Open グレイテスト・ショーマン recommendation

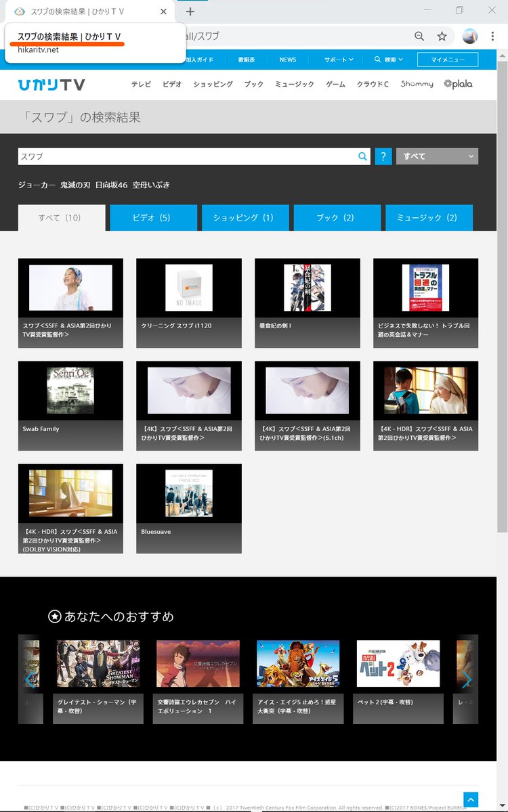[98, 679]
